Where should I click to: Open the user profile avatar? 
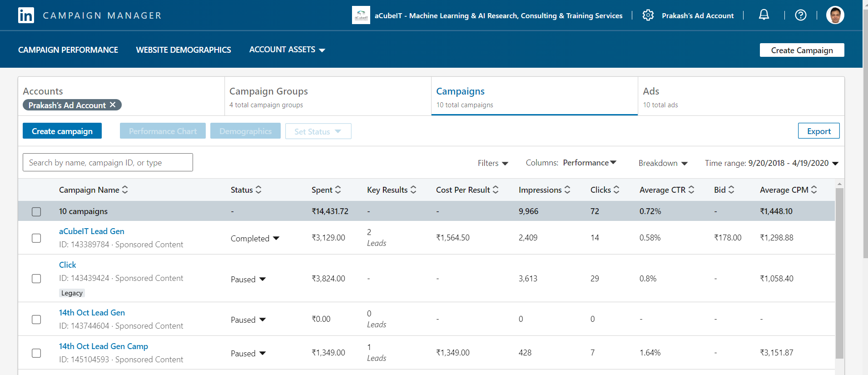tap(835, 15)
